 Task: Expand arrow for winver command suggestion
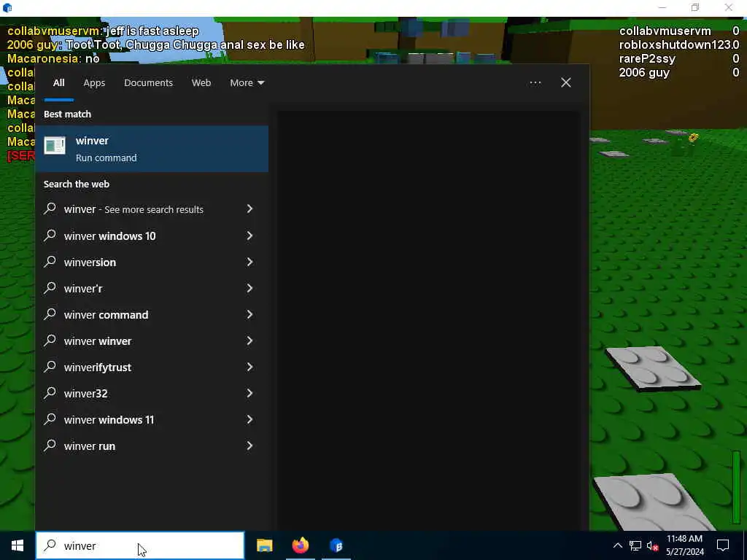pyautogui.click(x=249, y=314)
